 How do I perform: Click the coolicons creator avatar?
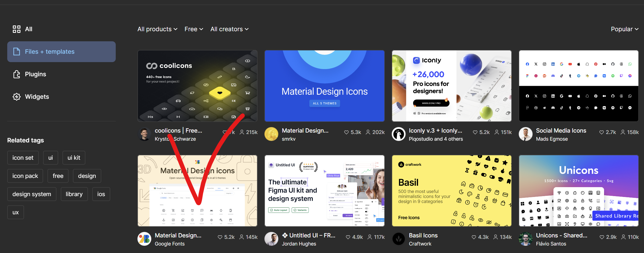(144, 134)
